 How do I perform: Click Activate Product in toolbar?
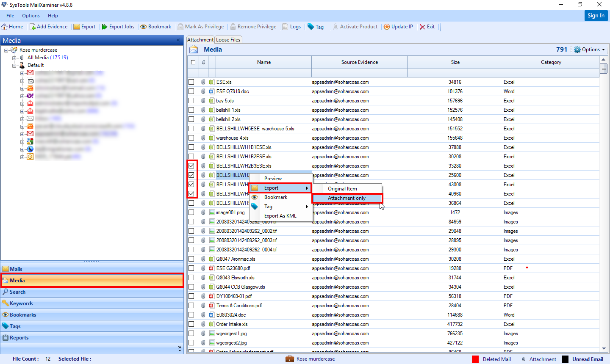click(x=355, y=27)
